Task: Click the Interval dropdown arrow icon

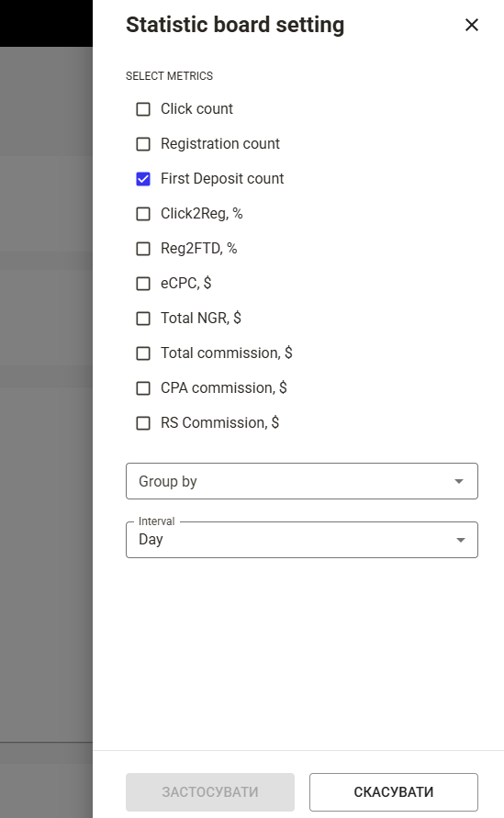Action: tap(460, 540)
